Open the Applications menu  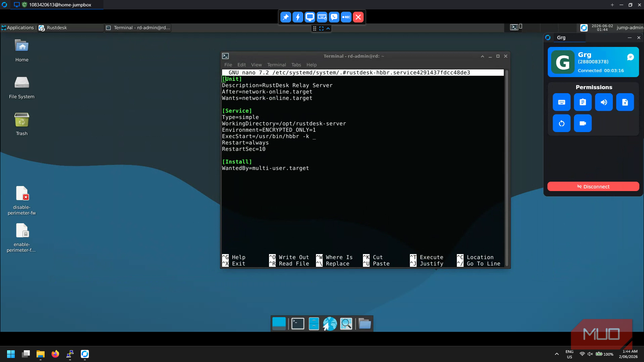[x=18, y=28]
